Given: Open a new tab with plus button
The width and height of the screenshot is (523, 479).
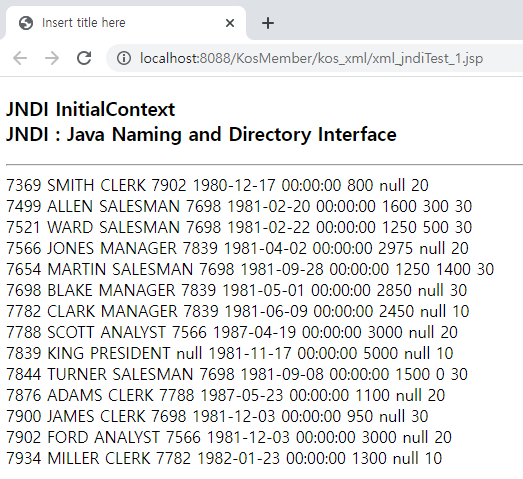Looking at the screenshot, I should coord(268,23).
